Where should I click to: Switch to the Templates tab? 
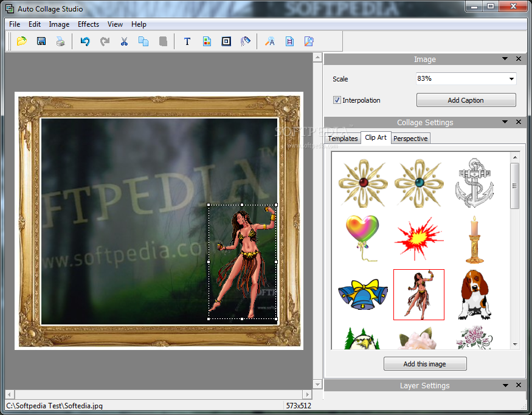click(x=343, y=139)
